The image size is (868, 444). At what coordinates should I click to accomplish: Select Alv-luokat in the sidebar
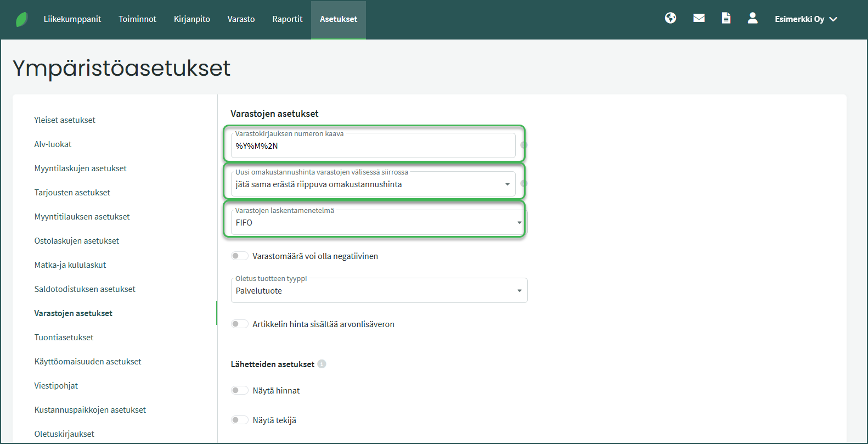(x=53, y=144)
